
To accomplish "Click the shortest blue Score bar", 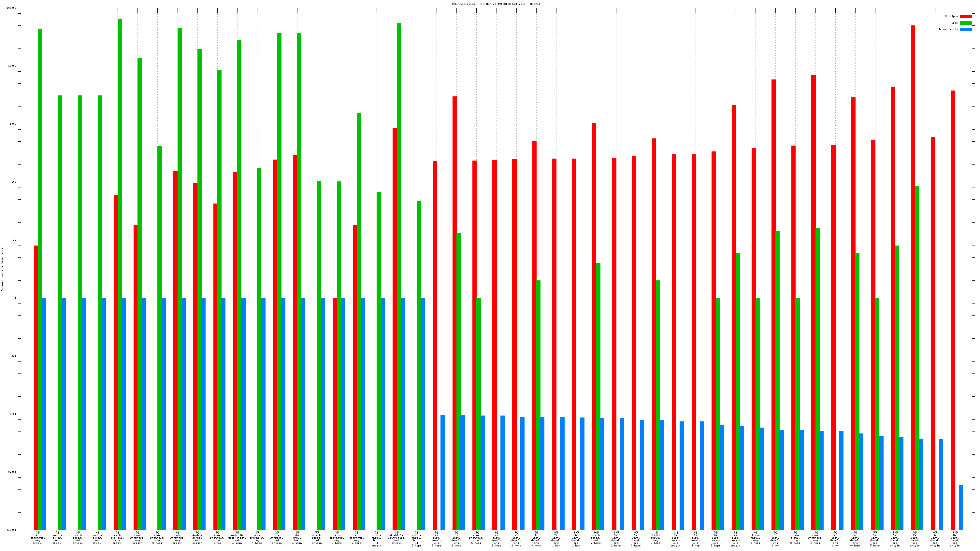I will [x=960, y=507].
